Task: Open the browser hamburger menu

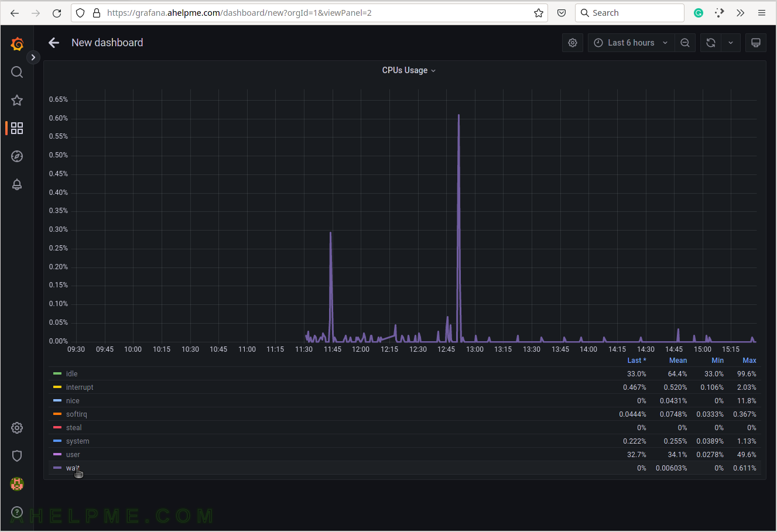Action: tap(762, 13)
